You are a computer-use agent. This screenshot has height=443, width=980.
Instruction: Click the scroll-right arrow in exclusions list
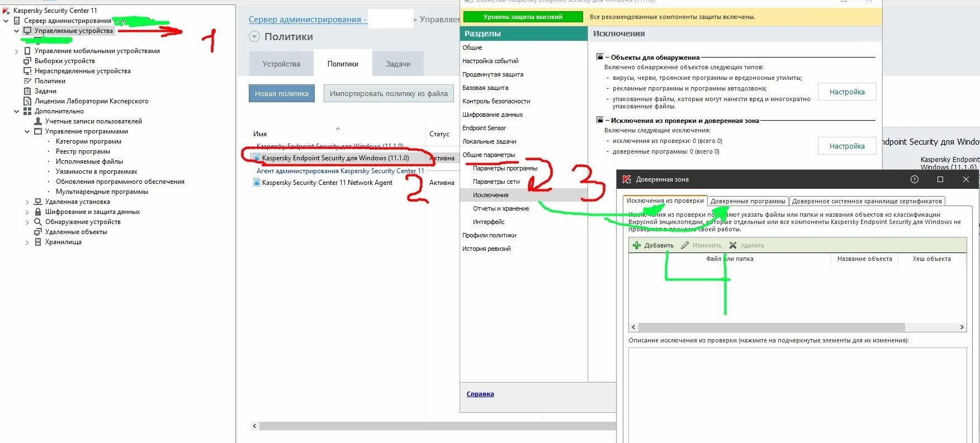coord(962,327)
